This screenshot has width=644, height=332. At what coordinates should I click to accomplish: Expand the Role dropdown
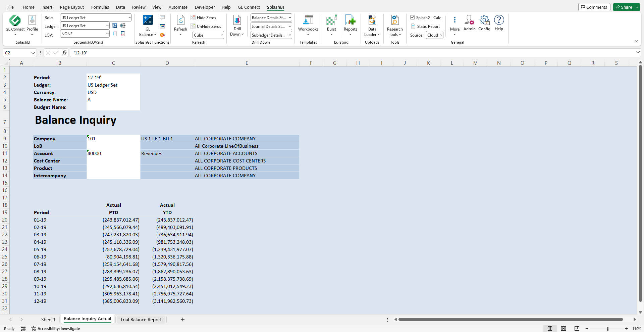(x=129, y=18)
